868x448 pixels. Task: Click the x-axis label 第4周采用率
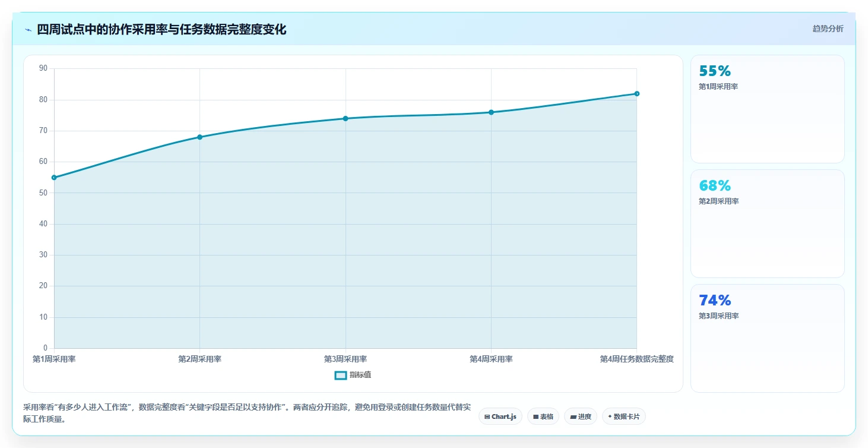coord(491,359)
